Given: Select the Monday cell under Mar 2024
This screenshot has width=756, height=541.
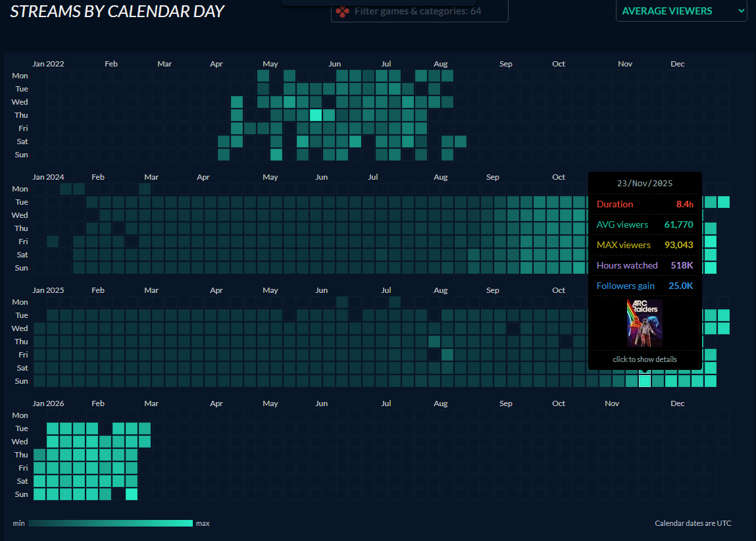Looking at the screenshot, I should [x=145, y=189].
